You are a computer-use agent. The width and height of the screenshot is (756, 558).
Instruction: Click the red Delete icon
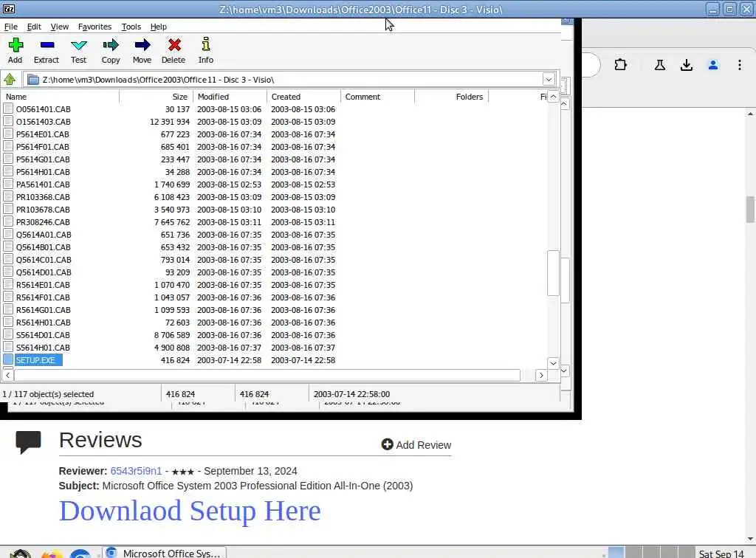pos(174,45)
